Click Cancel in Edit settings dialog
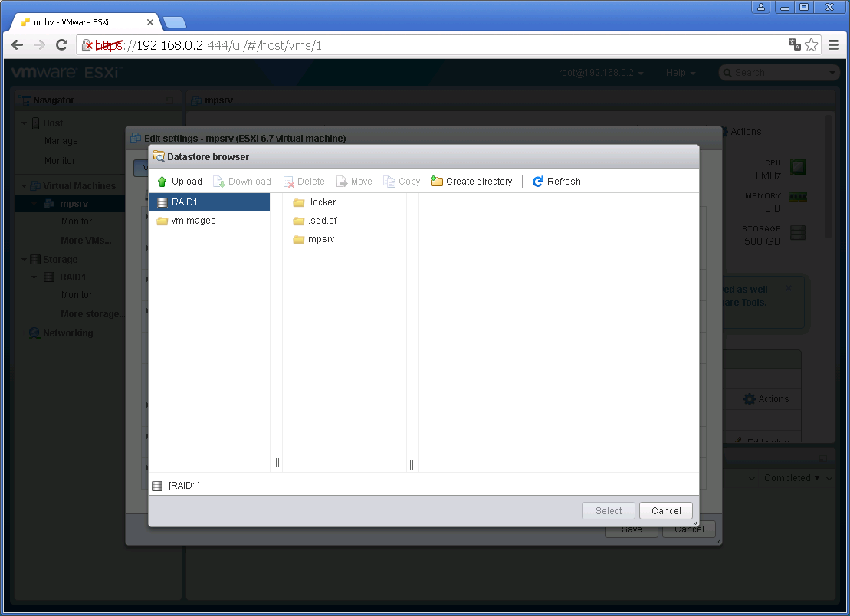Image resolution: width=850 pixels, height=616 pixels. [689, 529]
